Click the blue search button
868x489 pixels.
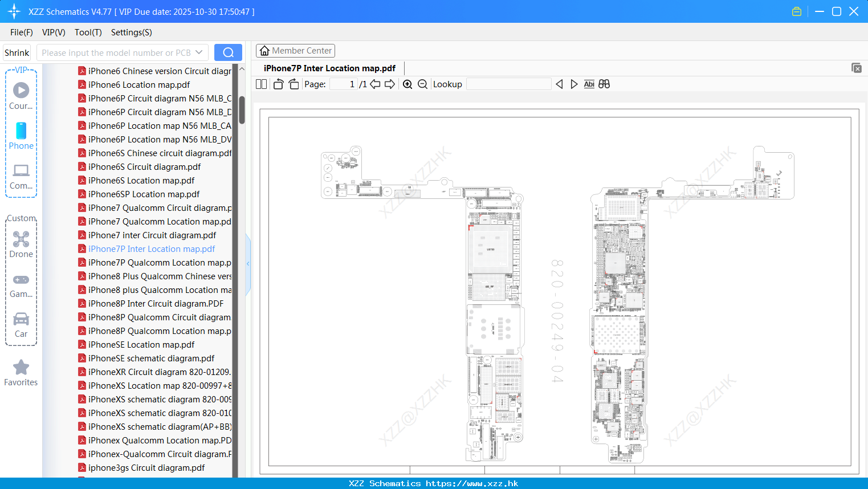pyautogui.click(x=228, y=52)
